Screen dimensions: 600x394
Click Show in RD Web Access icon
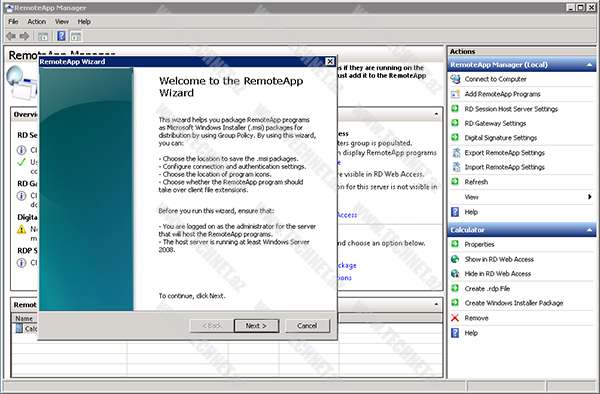455,259
